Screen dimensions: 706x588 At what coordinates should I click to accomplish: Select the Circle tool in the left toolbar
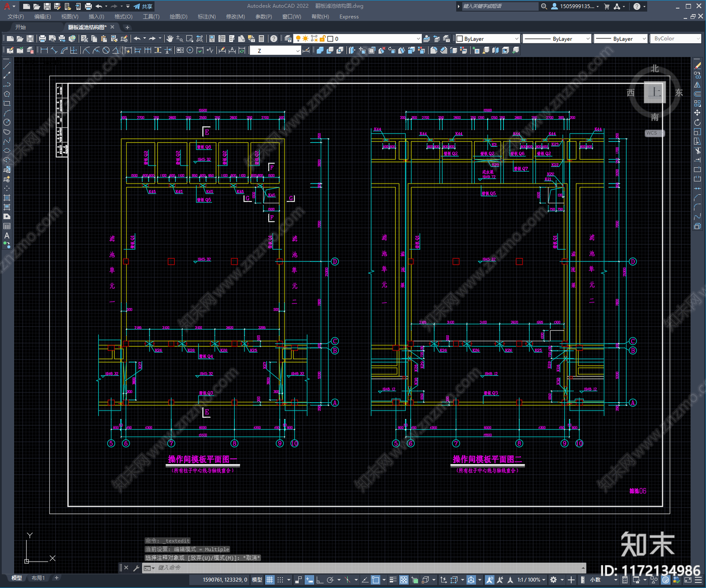(7, 122)
